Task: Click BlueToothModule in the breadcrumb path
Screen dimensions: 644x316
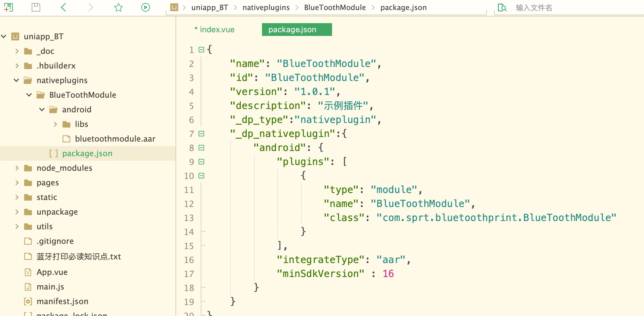Action: (335, 8)
